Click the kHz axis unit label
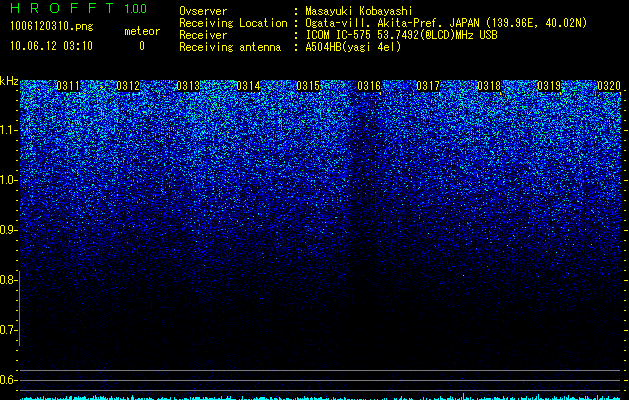The height and width of the screenshot is (400, 629). pyautogui.click(x=9, y=81)
